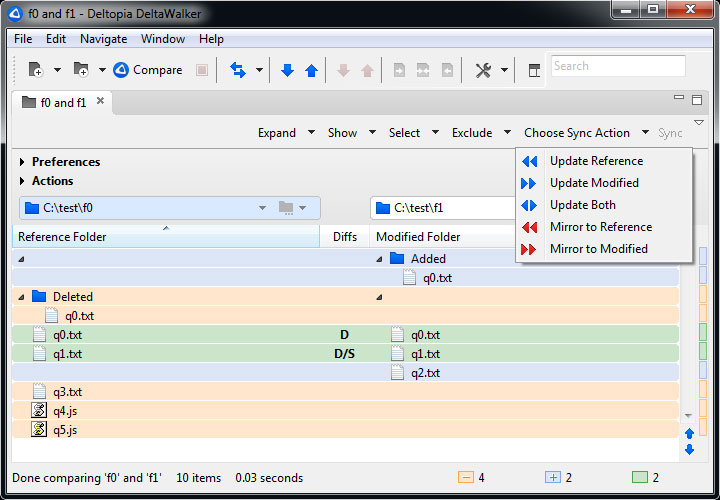Open the tools dropdown arrow
Image resolution: width=720 pixels, height=500 pixels.
coord(504,70)
